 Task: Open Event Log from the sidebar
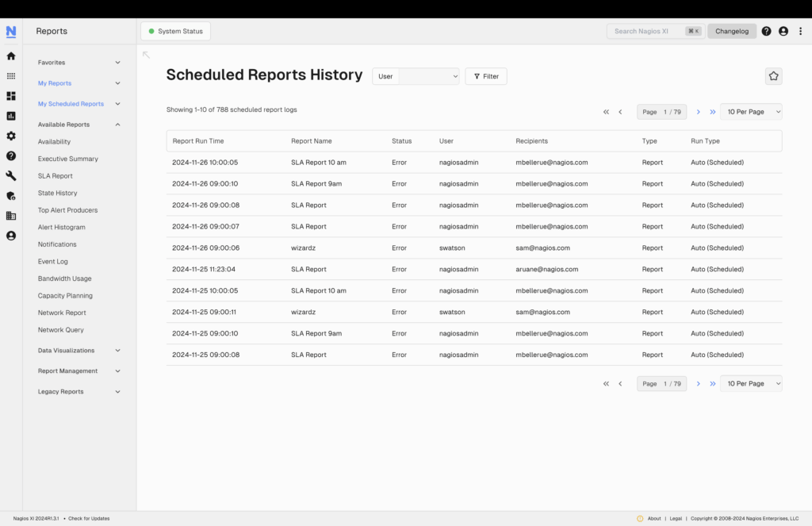click(x=55, y=261)
